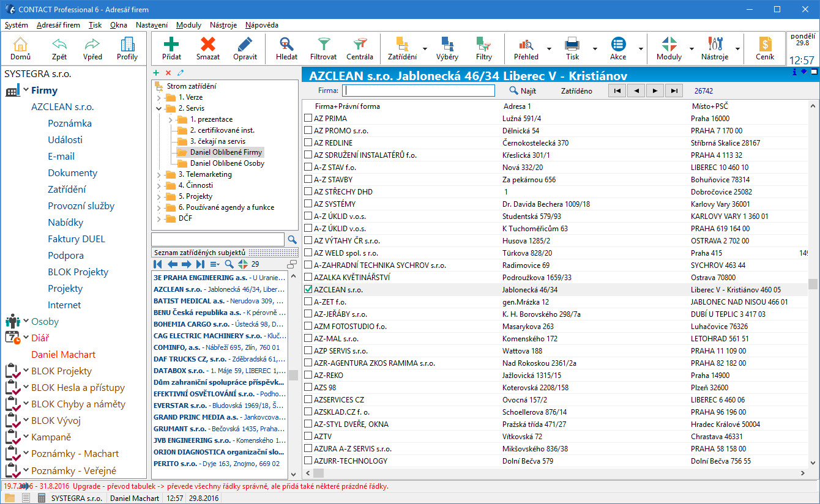Jump to first classified subject
This screenshot has height=504, width=820.
(x=158, y=264)
